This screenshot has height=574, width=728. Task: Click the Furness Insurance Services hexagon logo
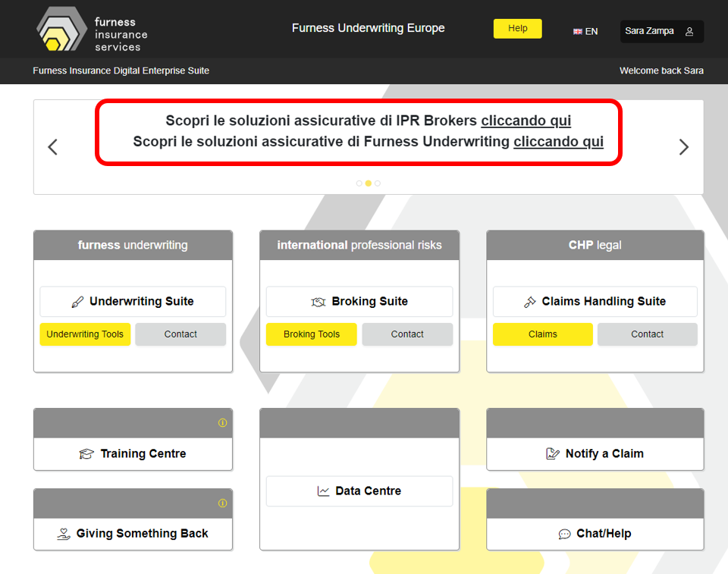point(62,29)
